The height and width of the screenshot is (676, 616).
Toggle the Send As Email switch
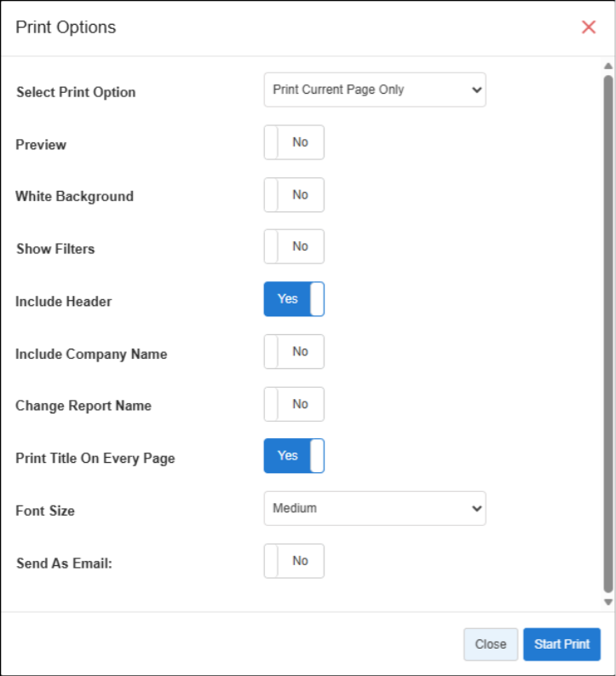[294, 561]
